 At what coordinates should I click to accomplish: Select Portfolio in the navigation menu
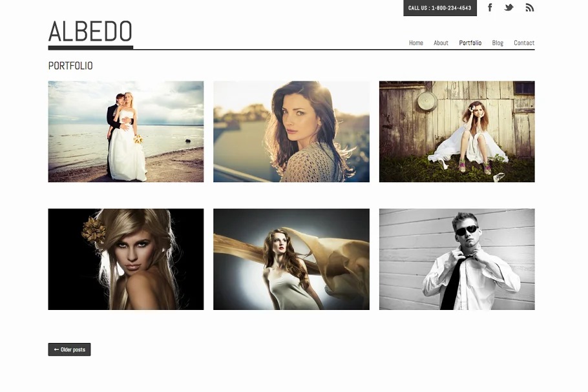pos(470,43)
